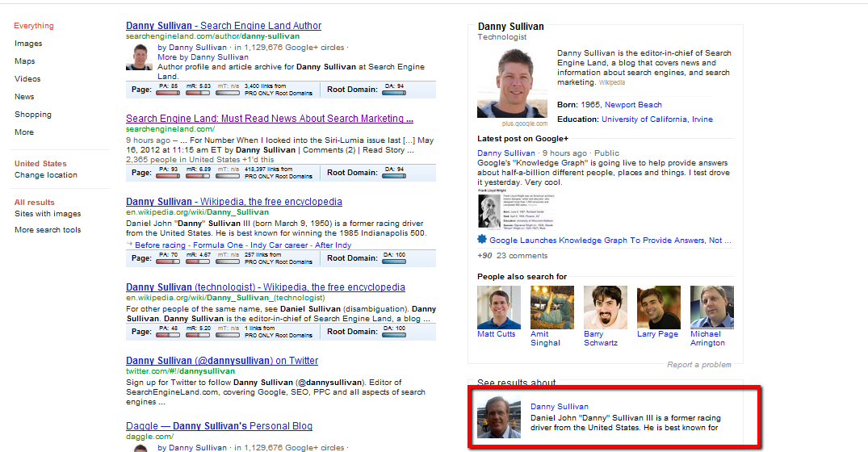View the 23 comments on post

tap(522, 256)
